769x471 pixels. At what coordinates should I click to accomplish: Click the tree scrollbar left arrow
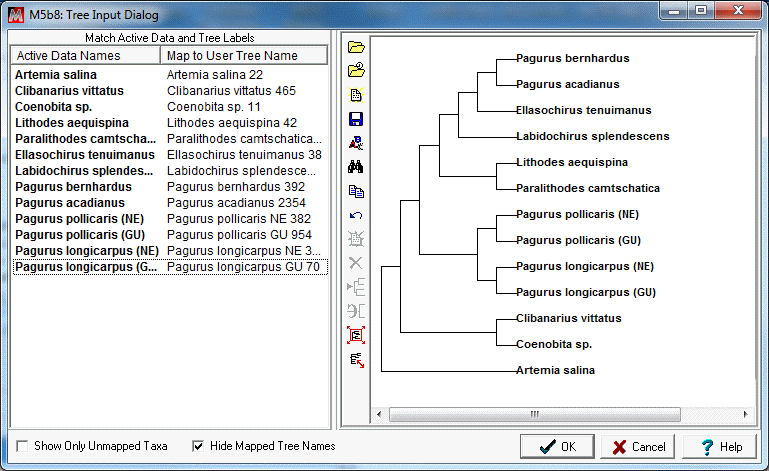[x=379, y=415]
